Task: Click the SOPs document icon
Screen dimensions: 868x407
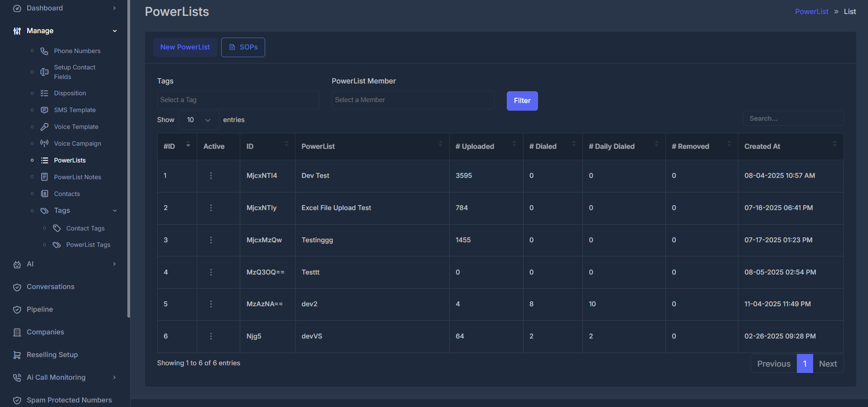Action: click(x=232, y=47)
